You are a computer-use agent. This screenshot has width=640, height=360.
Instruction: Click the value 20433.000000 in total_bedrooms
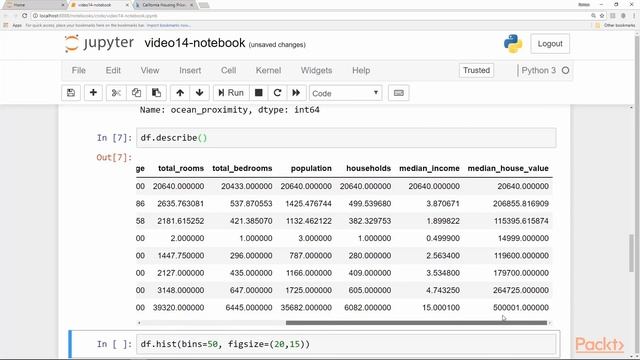point(247,187)
